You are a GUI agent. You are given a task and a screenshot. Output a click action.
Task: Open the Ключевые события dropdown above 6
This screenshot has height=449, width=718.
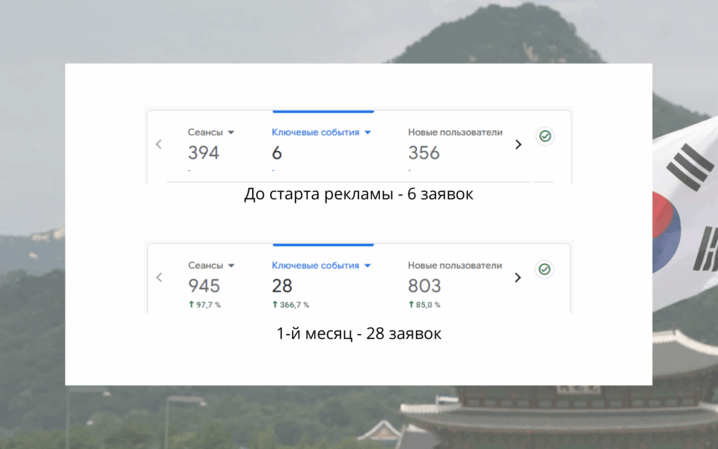tap(321, 132)
